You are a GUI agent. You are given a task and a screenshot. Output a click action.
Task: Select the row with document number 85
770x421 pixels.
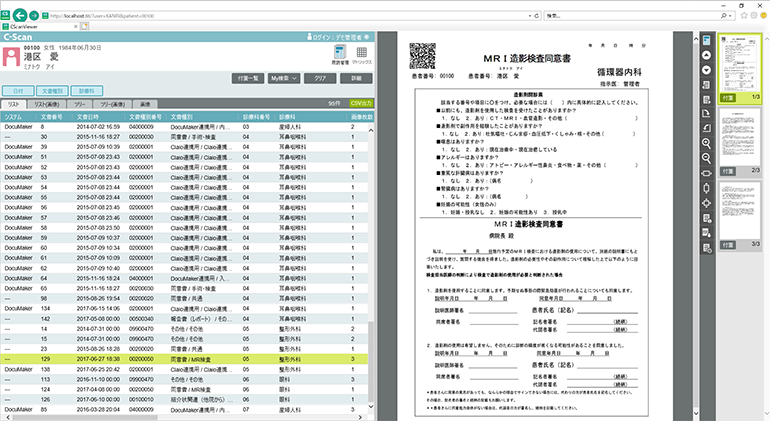point(184,410)
